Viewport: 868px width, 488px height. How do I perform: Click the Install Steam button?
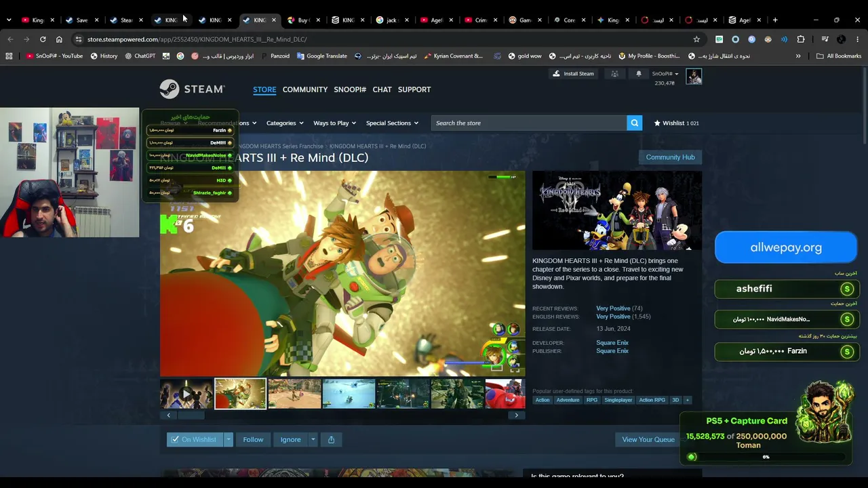coord(573,74)
